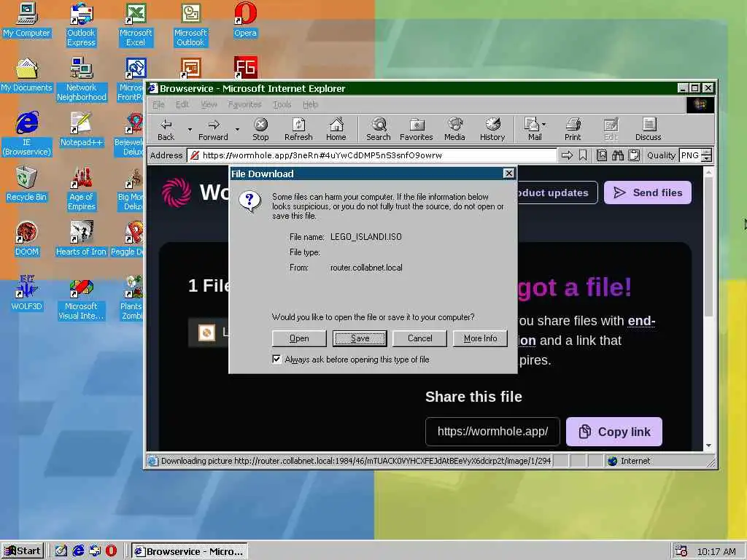Click the Forward toolbar icon
The width and height of the screenshot is (747, 560).
213,130
